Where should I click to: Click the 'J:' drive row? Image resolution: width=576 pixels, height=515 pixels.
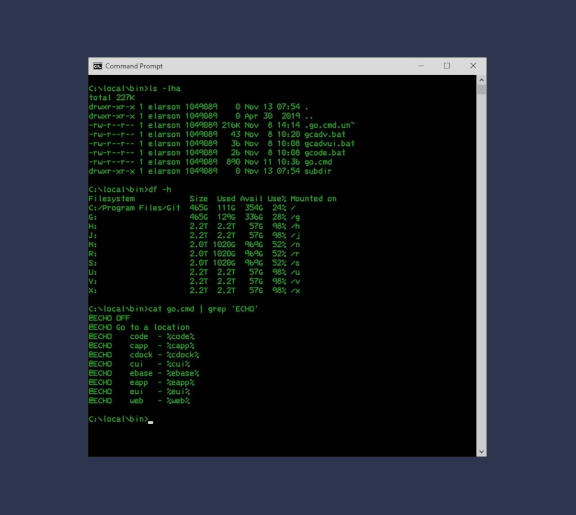click(194, 235)
